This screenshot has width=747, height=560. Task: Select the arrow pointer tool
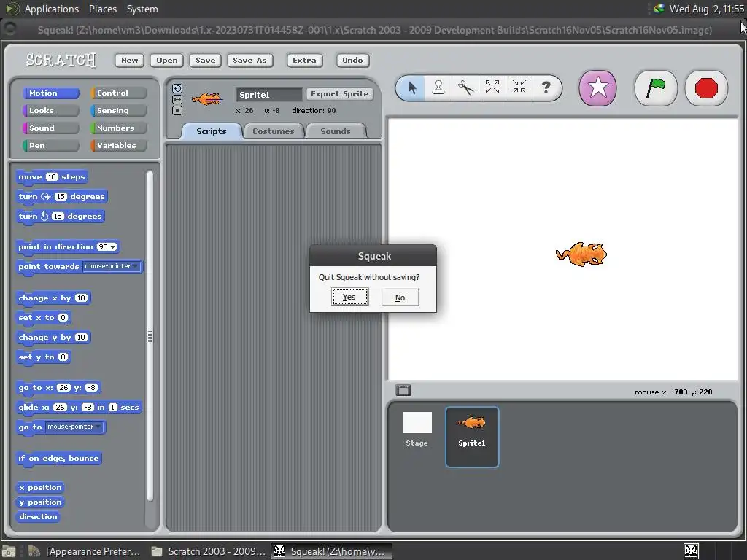[412, 88]
